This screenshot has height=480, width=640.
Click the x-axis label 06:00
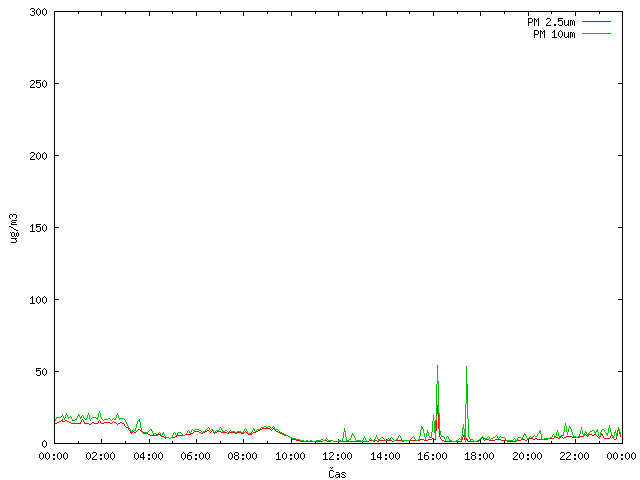click(x=196, y=456)
